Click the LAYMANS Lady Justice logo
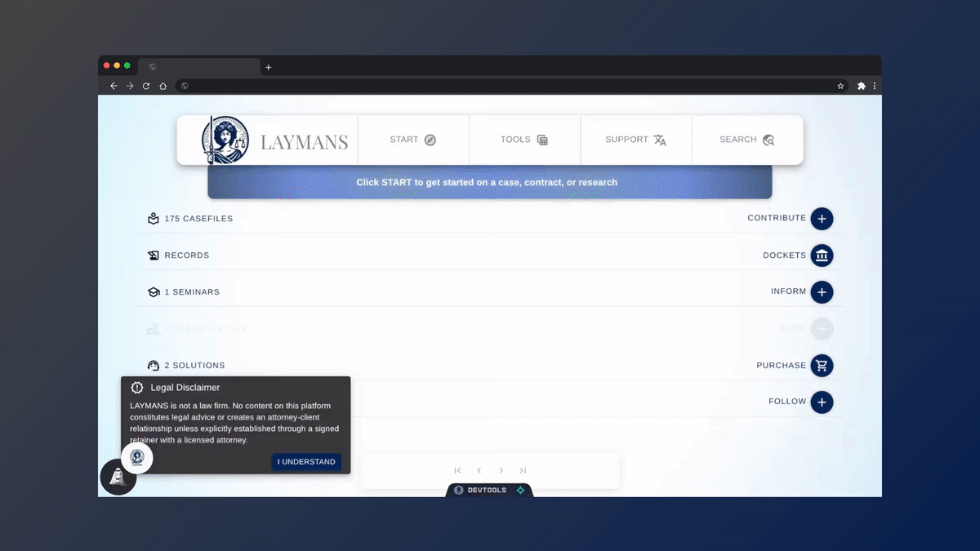This screenshot has width=980, height=551. 225,140
